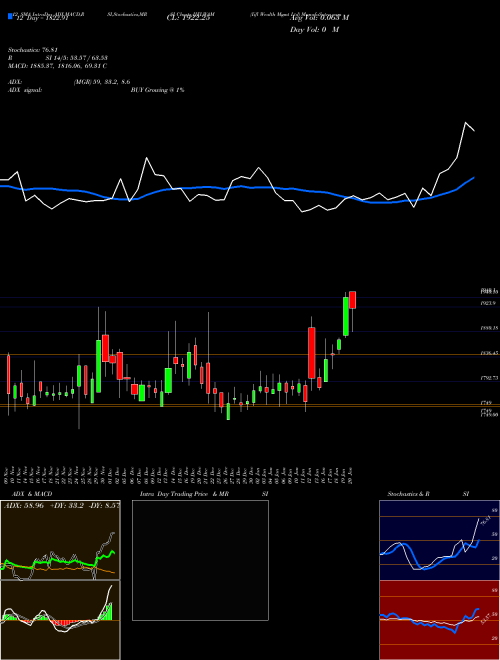Click the tall green candlestick before the last candle
This screenshot has height=660, width=500.
click(x=346, y=317)
